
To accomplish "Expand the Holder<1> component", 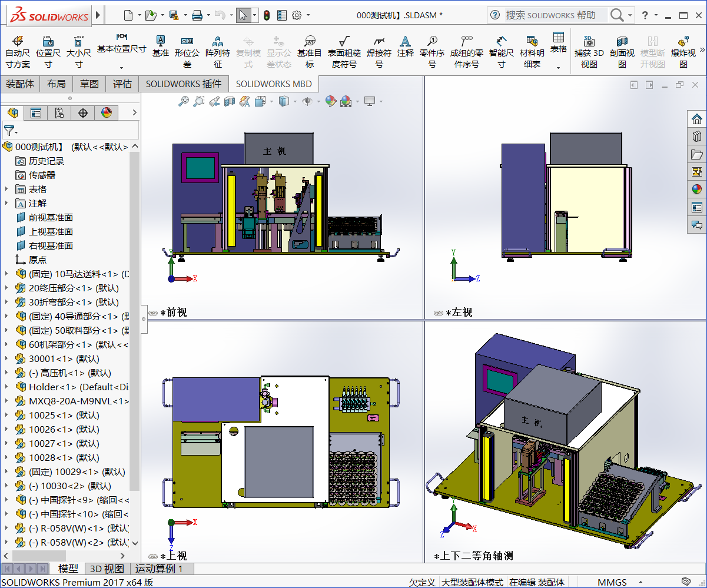I will (6, 387).
